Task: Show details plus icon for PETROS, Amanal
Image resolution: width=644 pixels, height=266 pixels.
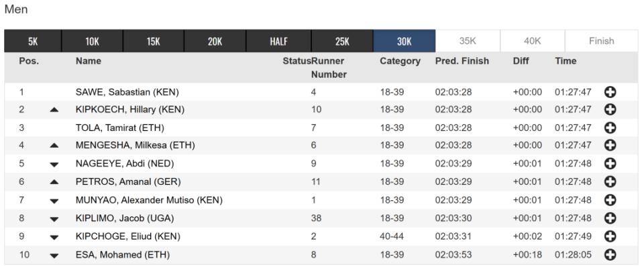Action: (610, 181)
